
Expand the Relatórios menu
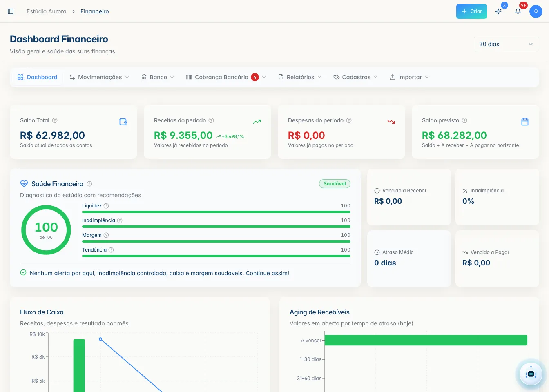(300, 77)
